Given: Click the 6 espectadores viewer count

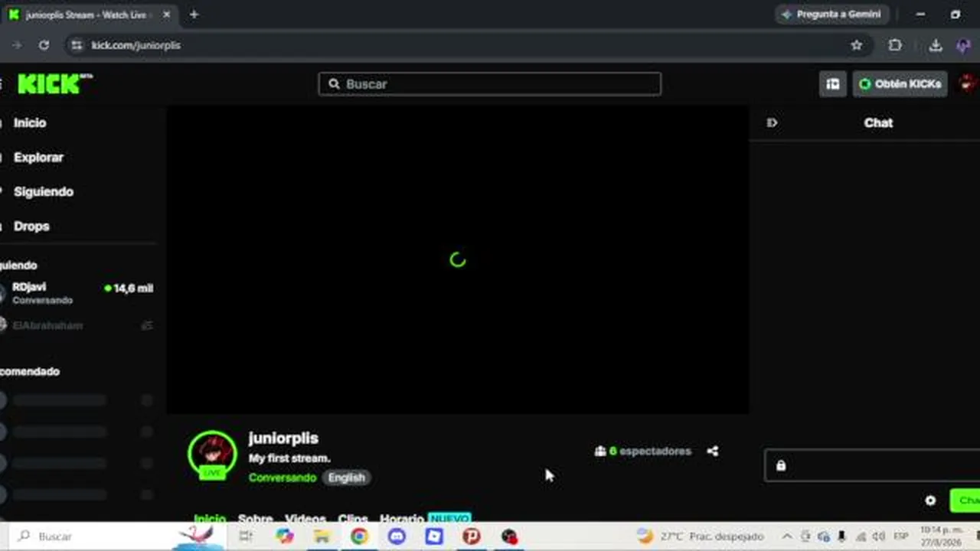Looking at the screenshot, I should pyautogui.click(x=643, y=452).
